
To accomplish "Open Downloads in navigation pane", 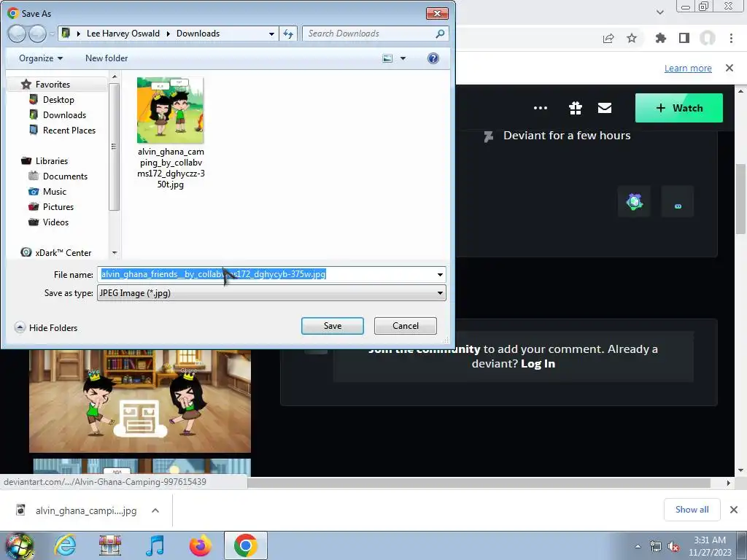I will [64, 114].
